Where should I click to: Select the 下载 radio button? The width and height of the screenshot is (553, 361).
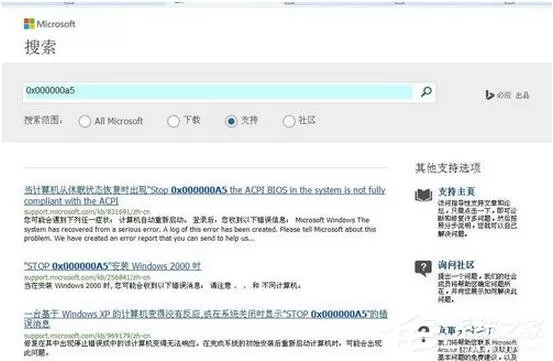[173, 121]
